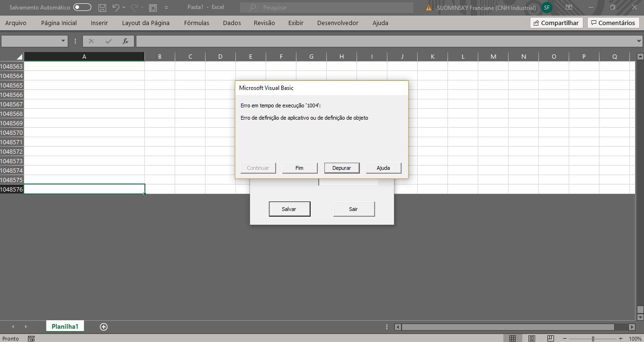Screen dimensions: 644x342
Task: Click the Save floppy disk icon
Action: point(102,8)
